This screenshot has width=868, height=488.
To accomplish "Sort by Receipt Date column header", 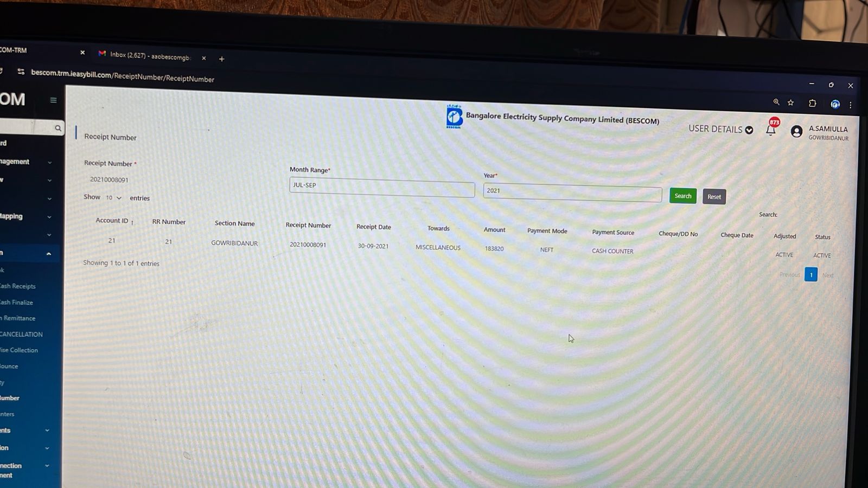I will pos(374,227).
